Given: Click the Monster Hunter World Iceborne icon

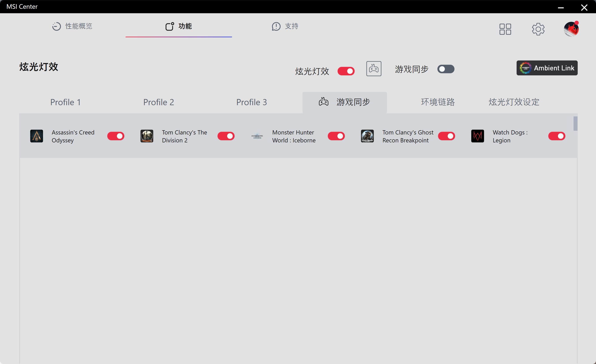Looking at the screenshot, I should pyautogui.click(x=257, y=136).
